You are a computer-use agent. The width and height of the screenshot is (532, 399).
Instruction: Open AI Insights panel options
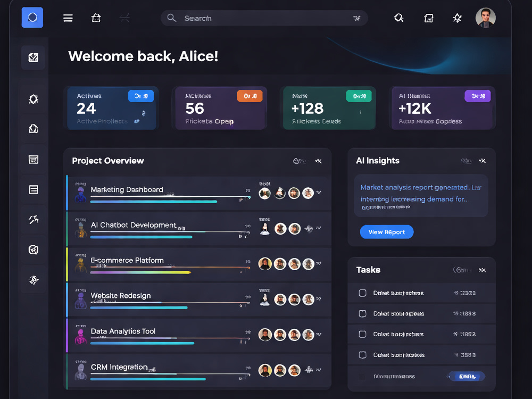click(x=466, y=161)
